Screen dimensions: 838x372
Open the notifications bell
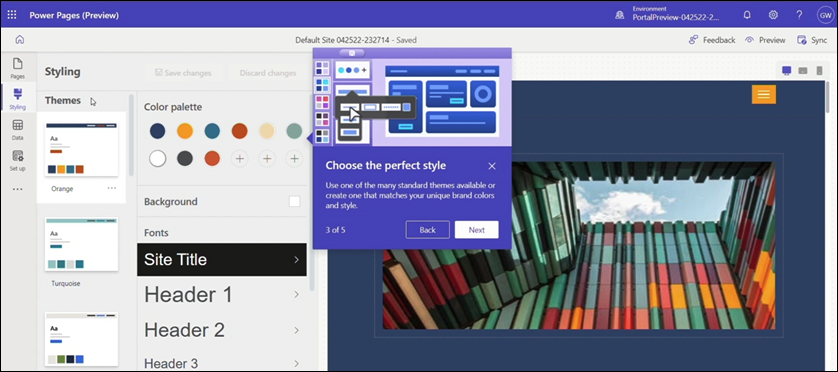coord(747,15)
